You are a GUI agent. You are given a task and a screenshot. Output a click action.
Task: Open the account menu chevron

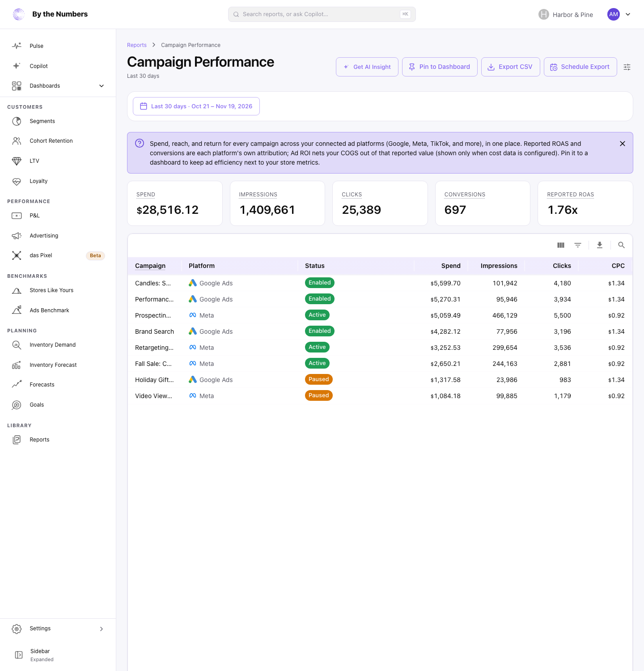point(628,14)
